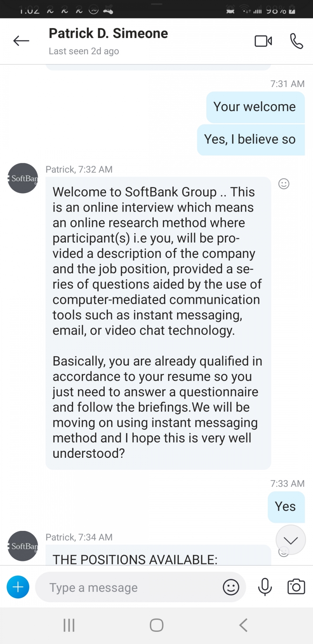313x644 pixels.
Task: Start a voice call with the phone icon
Action: [x=296, y=41]
